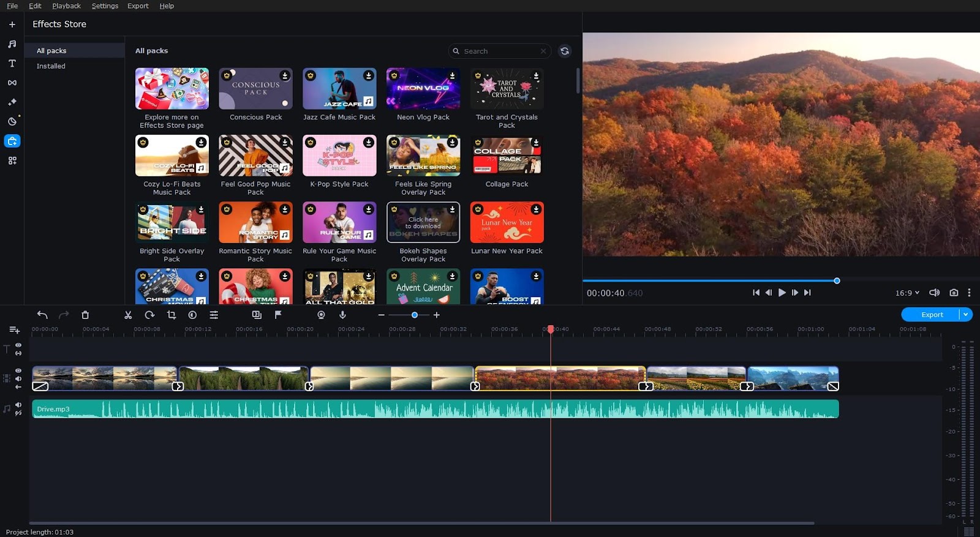Open the Tarot and Crystals Pack thumbnail
The width and height of the screenshot is (980, 537).
click(x=507, y=89)
